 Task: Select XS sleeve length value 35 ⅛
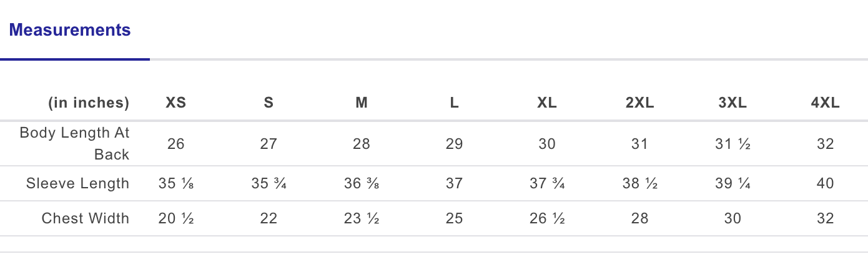[x=176, y=183]
